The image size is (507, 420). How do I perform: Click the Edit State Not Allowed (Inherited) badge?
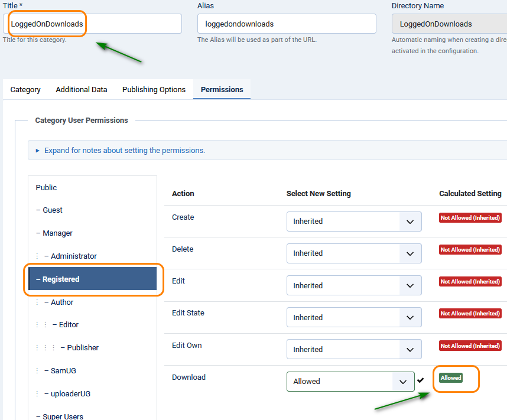coord(470,313)
